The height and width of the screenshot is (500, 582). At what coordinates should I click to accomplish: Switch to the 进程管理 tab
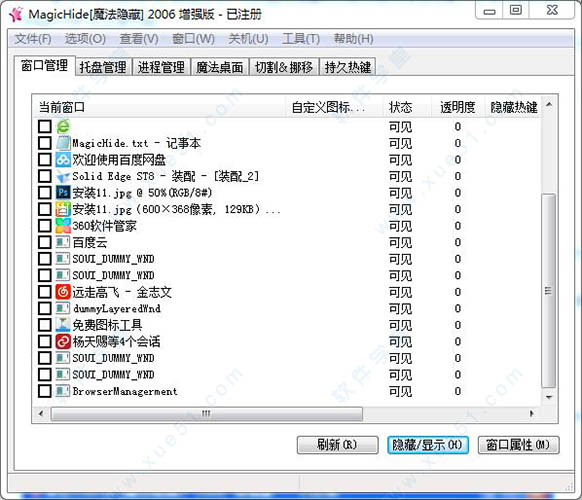pos(161,67)
